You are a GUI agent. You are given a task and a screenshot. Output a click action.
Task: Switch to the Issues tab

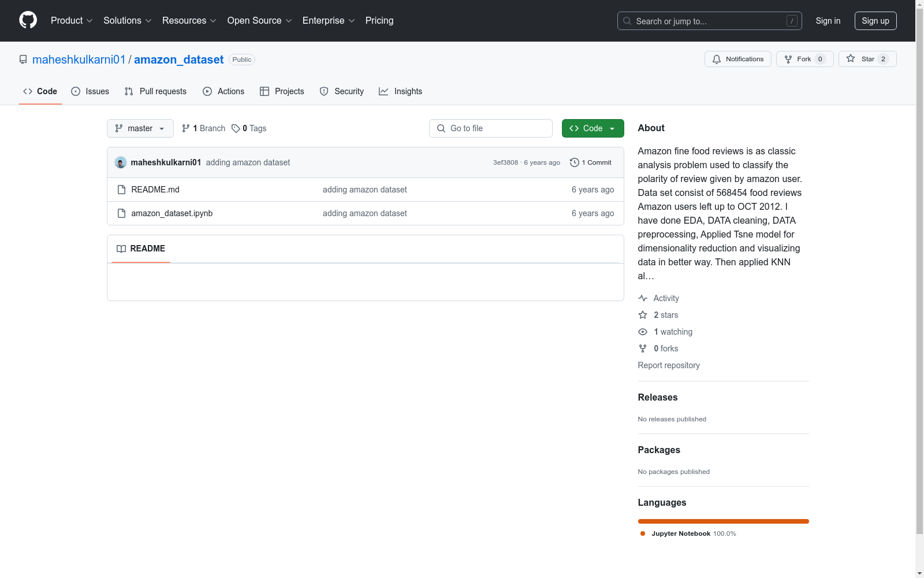click(x=90, y=91)
